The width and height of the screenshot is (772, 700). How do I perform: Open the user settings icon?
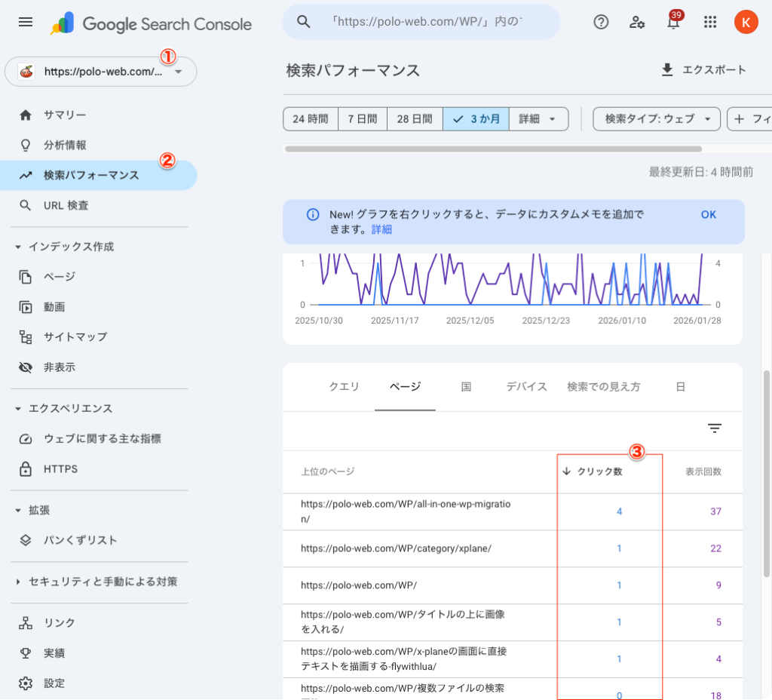tap(637, 22)
